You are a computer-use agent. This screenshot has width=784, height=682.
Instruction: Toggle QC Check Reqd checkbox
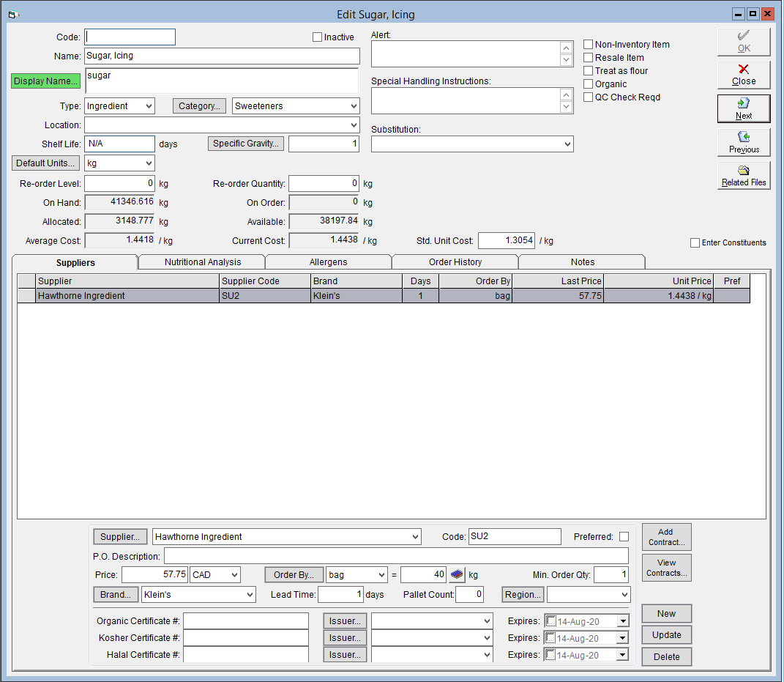click(589, 97)
